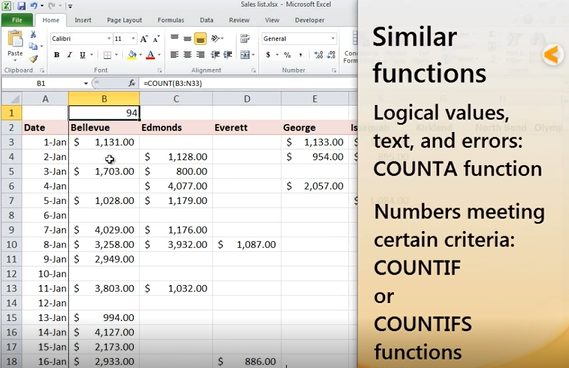
Task: Select column C header
Action: click(176, 99)
